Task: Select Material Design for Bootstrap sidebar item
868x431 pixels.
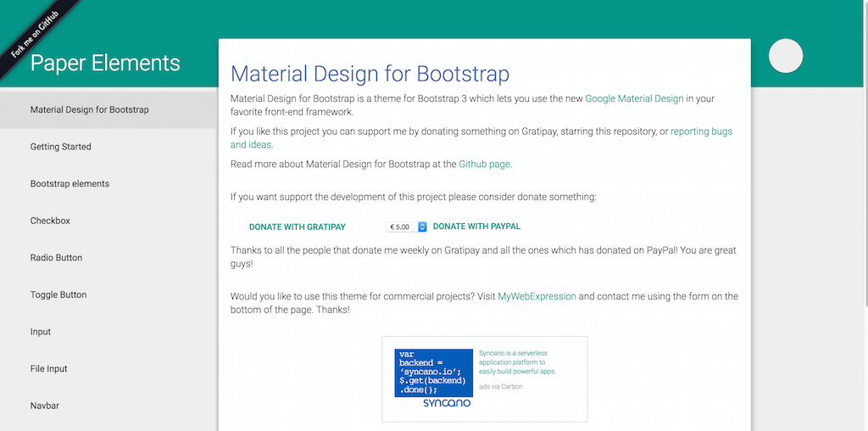Action: pyautogui.click(x=108, y=109)
